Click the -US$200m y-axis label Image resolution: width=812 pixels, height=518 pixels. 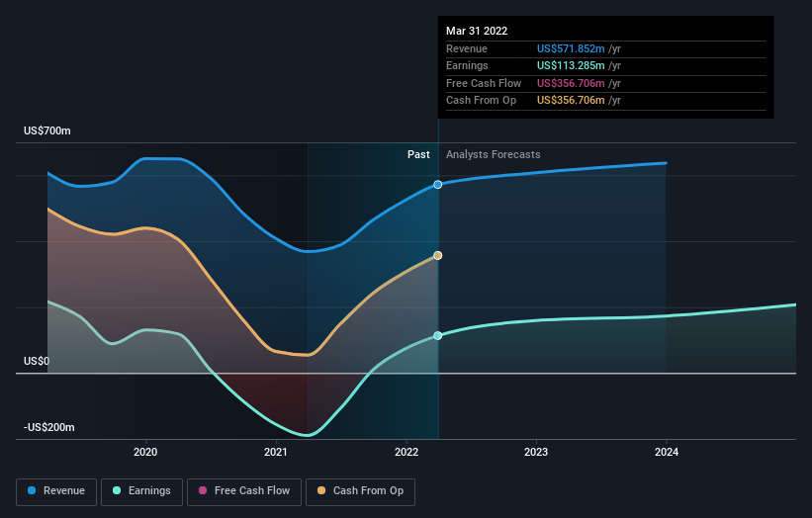pos(49,427)
